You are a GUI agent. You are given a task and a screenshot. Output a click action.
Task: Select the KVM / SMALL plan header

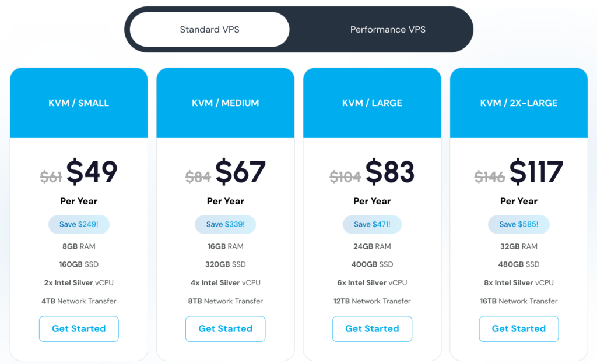[79, 103]
